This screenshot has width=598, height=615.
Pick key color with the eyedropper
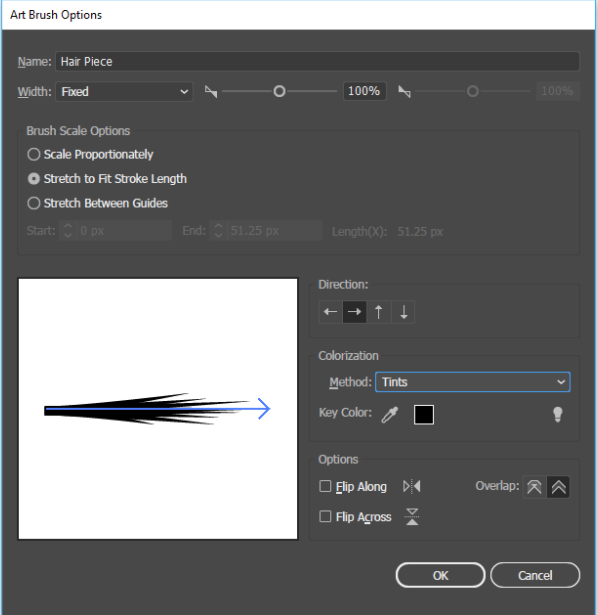coord(390,415)
